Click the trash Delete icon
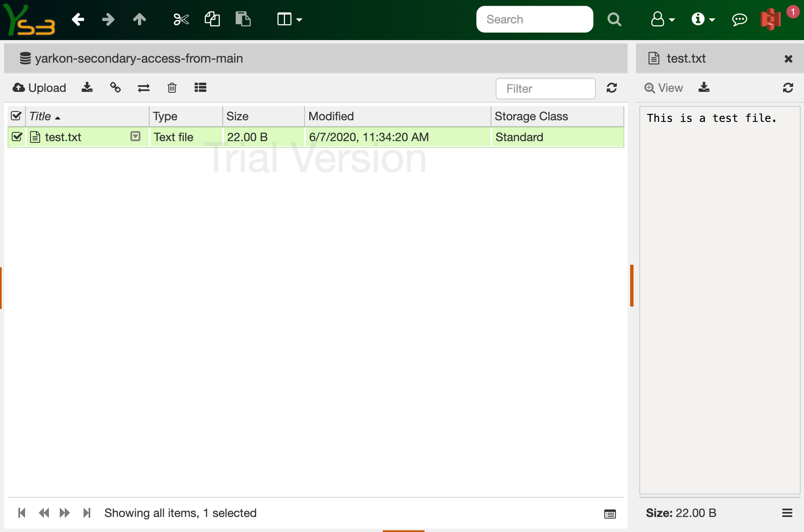Viewport: 804px width, 532px height. (x=172, y=87)
